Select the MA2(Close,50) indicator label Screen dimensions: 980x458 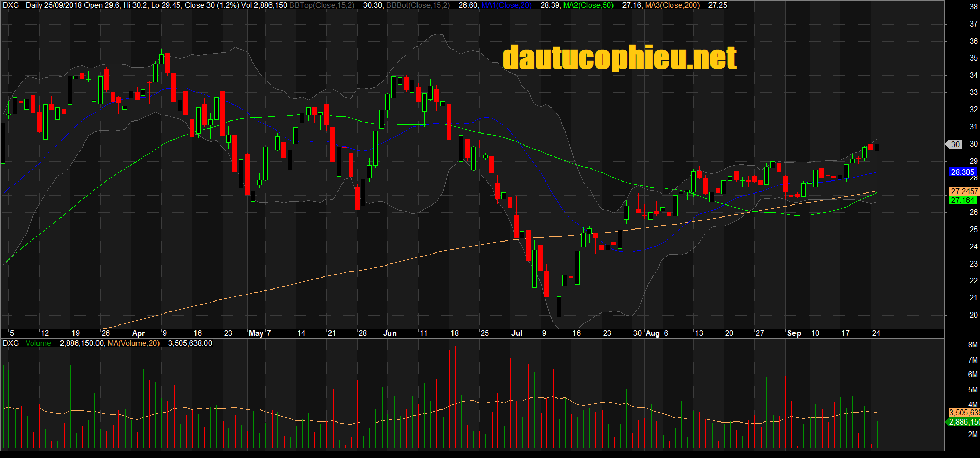pyautogui.click(x=589, y=5)
